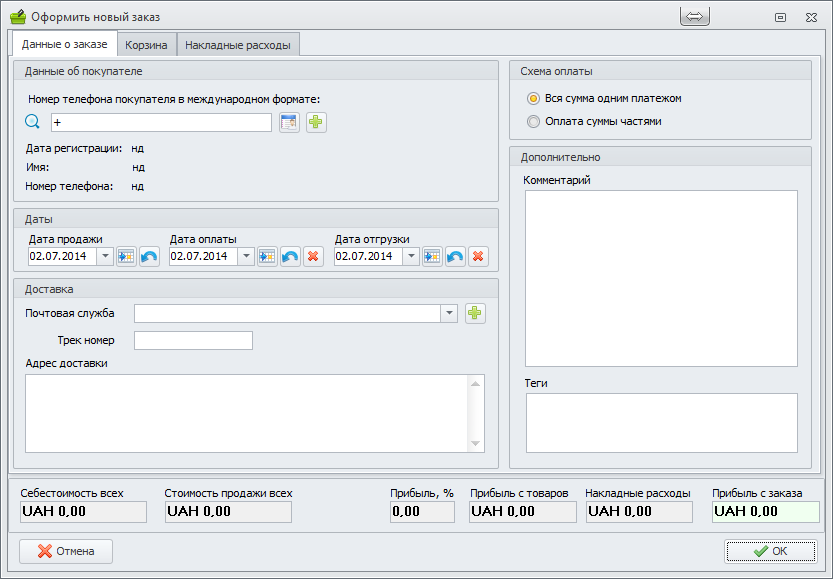The image size is (833, 579).
Task: Open the Накладные расходы tab
Action: pyautogui.click(x=238, y=45)
